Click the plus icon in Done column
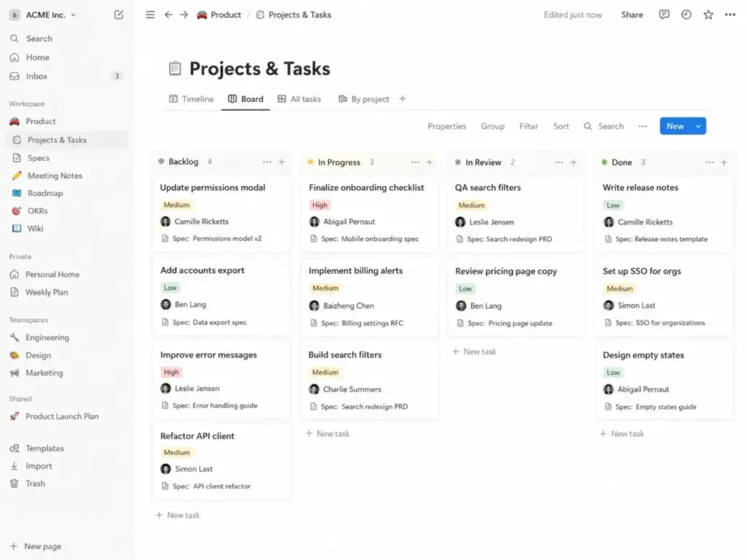Image resolution: width=747 pixels, height=560 pixels. [x=724, y=163]
